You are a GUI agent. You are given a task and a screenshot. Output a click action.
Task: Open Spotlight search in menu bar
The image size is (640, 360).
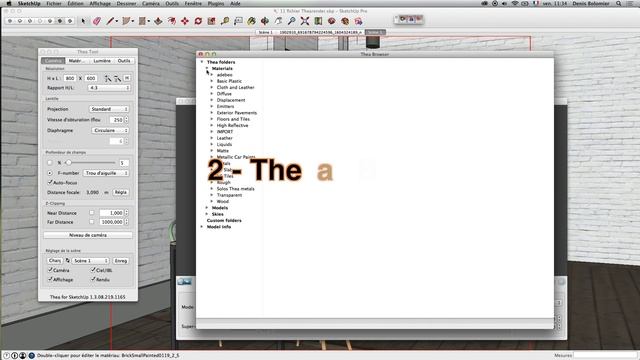[x=619, y=3]
